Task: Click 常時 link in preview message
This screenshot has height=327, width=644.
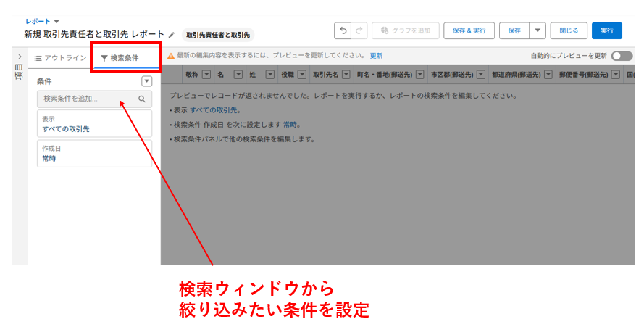Action: click(290, 125)
